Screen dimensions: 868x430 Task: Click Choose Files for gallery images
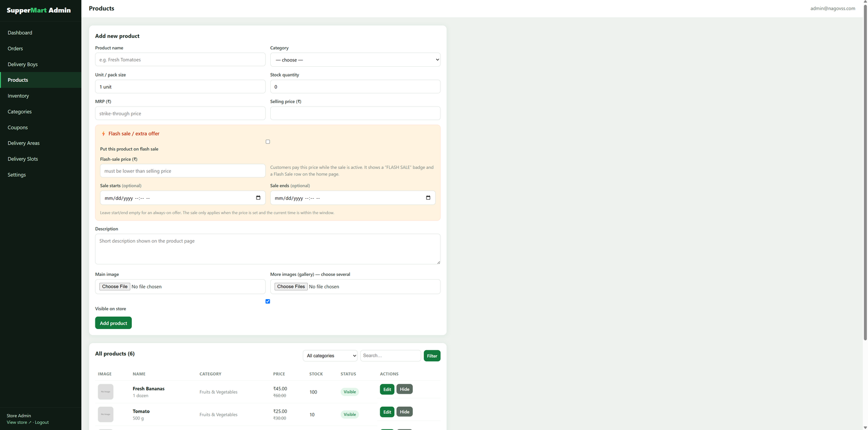tap(291, 287)
